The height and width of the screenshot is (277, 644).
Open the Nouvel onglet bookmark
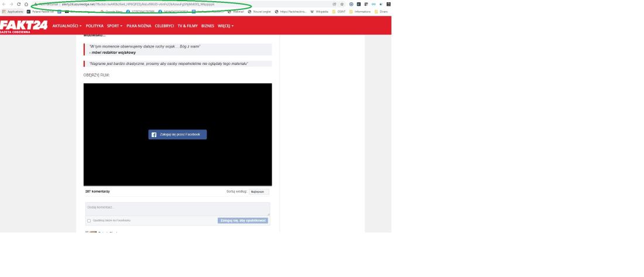259,12
